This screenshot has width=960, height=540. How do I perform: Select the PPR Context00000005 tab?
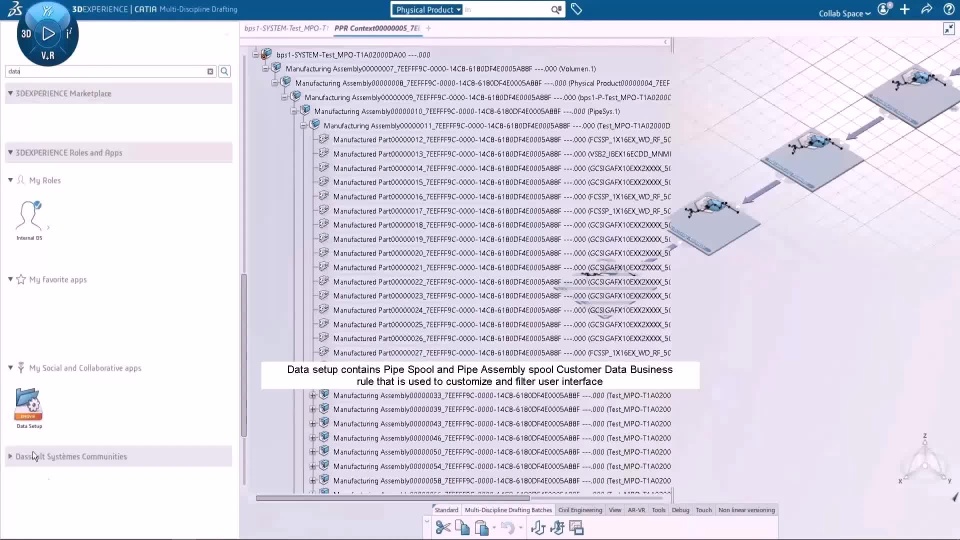pyautogui.click(x=377, y=28)
